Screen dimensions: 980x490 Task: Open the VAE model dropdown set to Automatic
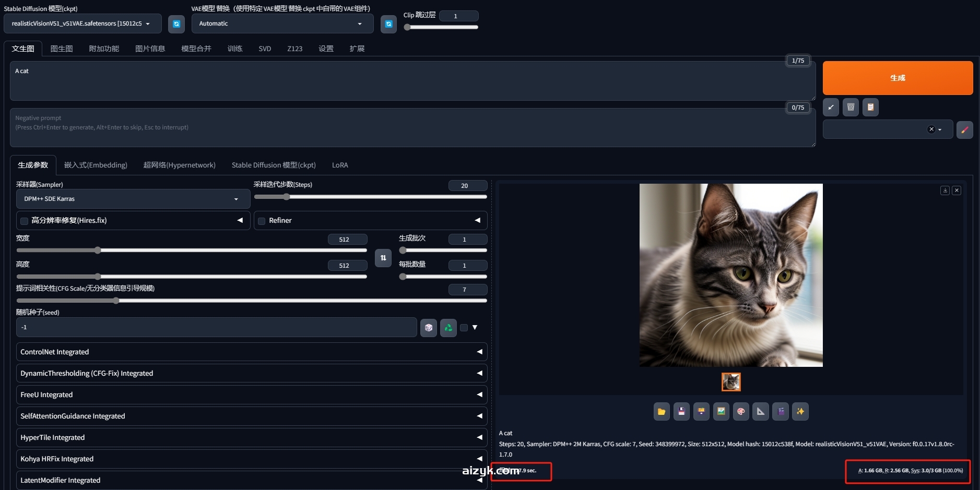point(282,24)
